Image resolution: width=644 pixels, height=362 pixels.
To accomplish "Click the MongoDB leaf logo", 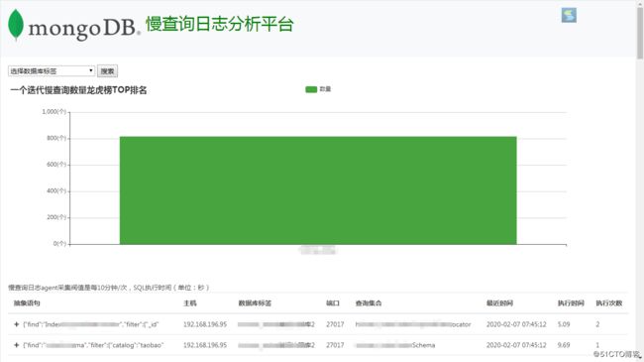I will coord(16,25).
